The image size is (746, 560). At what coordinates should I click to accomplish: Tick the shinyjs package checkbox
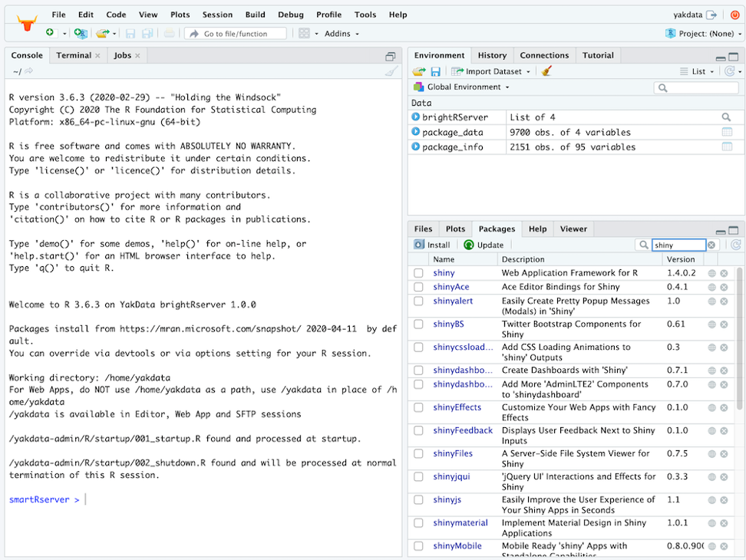click(x=418, y=500)
